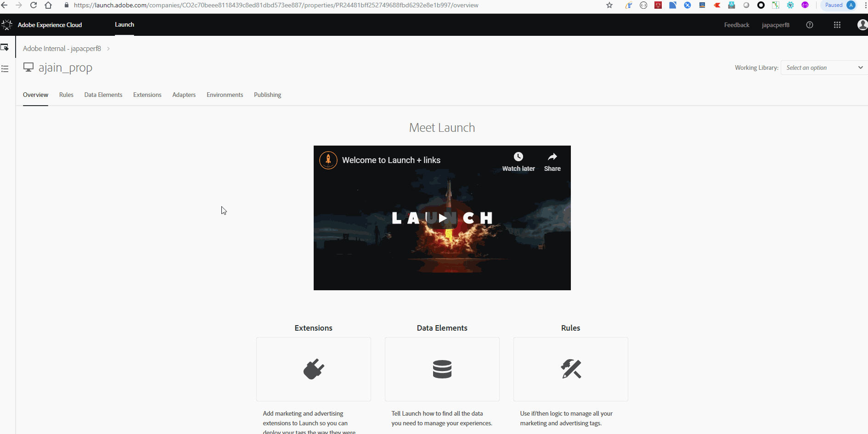Screen dimensions: 868x434
Task: Play the Welcome to Launch video
Action: coord(442,218)
